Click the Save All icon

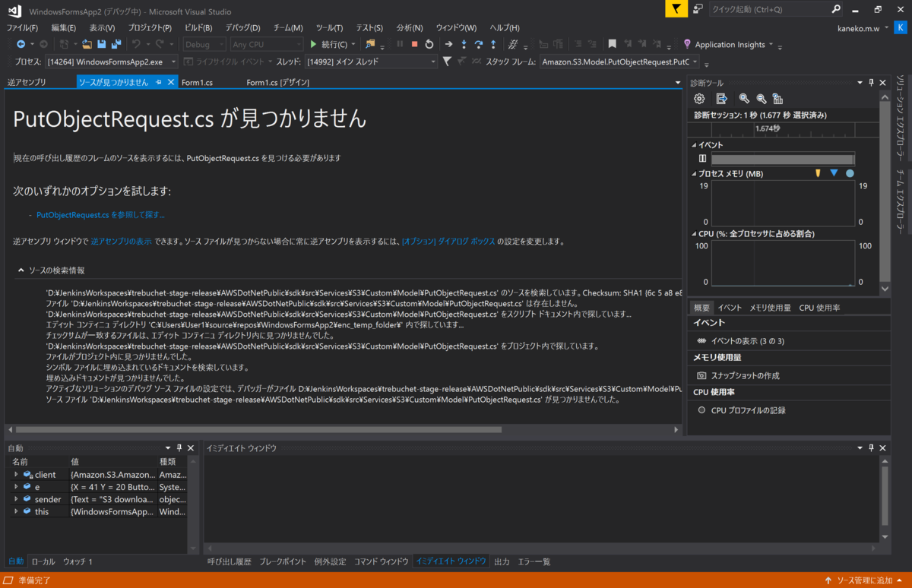point(116,44)
